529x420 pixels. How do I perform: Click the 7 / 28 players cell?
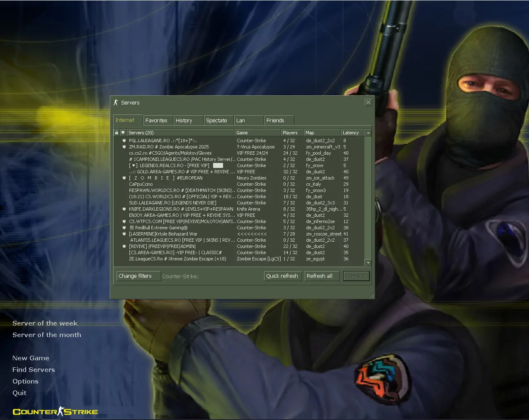coord(289,234)
